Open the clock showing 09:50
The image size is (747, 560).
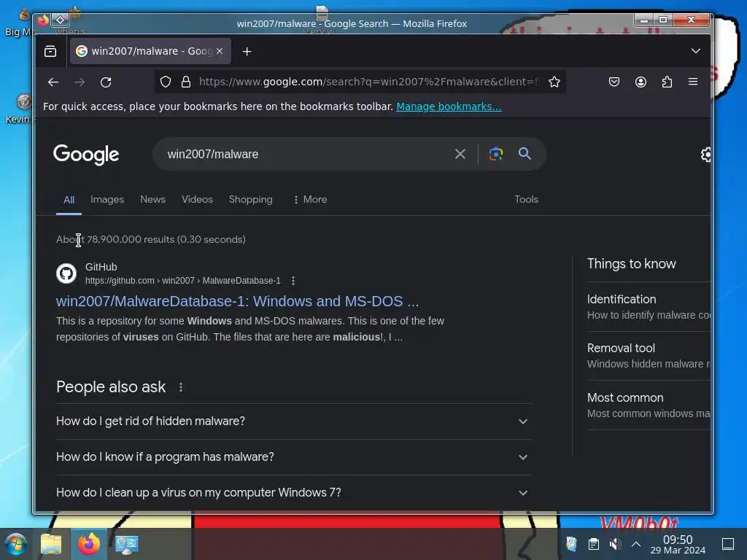[x=678, y=544]
